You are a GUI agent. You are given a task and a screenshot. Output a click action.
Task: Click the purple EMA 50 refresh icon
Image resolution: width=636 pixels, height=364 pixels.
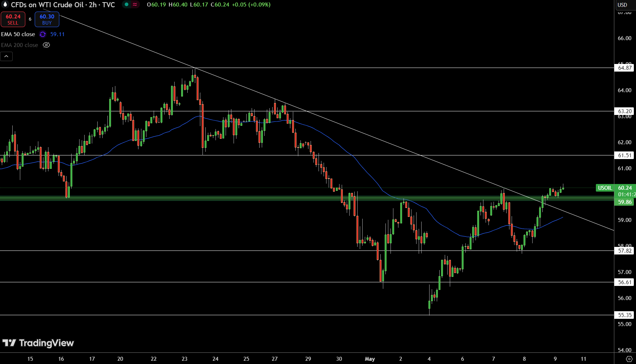[43, 34]
